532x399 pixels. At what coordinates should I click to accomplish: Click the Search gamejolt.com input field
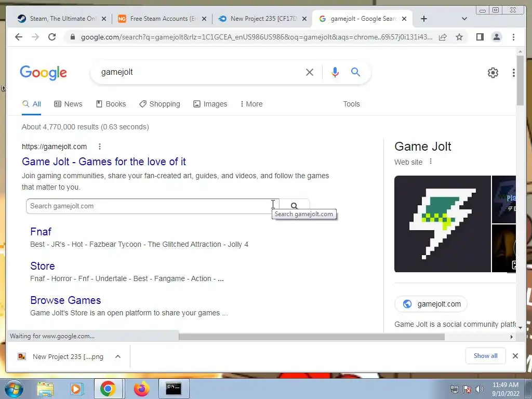coord(153,206)
